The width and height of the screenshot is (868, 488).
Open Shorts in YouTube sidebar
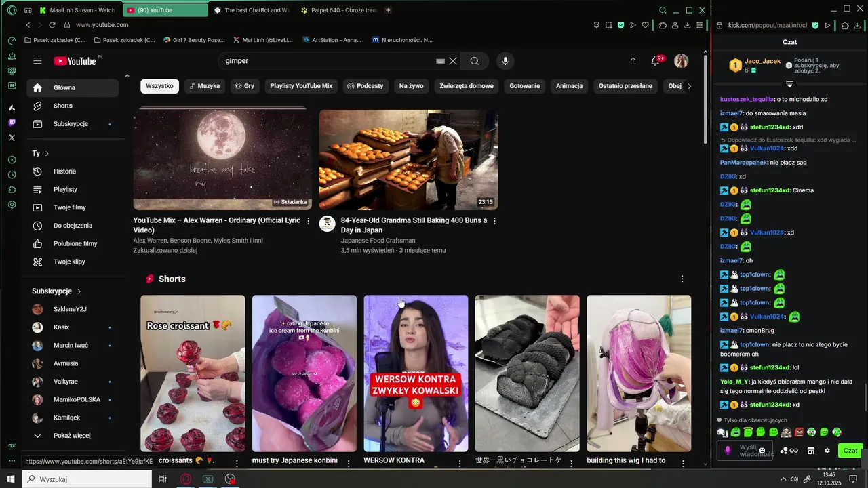pyautogui.click(x=73, y=106)
